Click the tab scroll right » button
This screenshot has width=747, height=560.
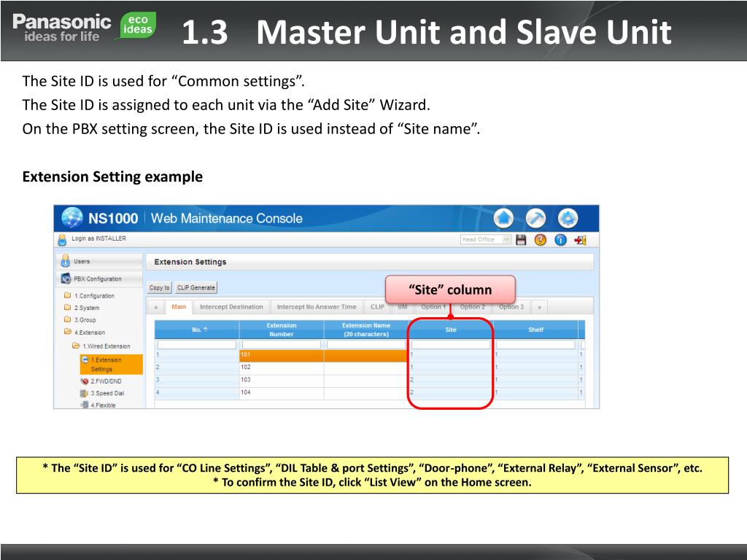click(x=539, y=307)
